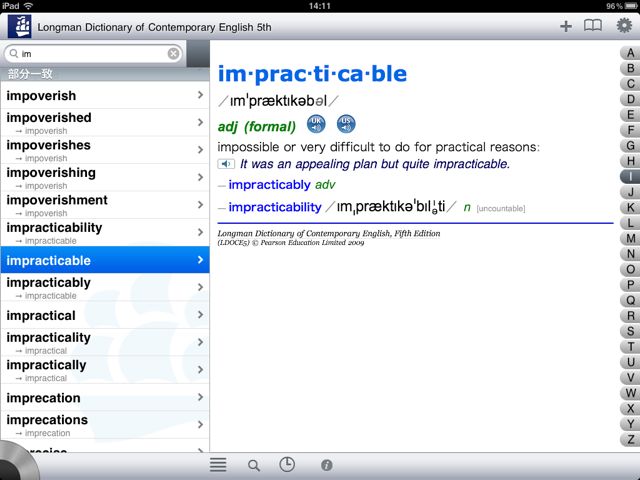This screenshot has height=480, width=640.
Task: Jump to letter N in the index
Action: click(x=630, y=254)
